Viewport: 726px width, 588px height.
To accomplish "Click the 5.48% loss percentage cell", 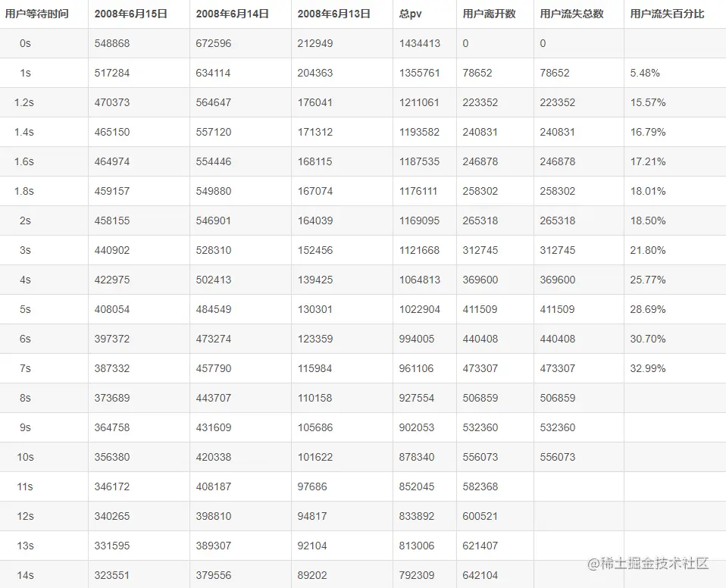I will [645, 73].
